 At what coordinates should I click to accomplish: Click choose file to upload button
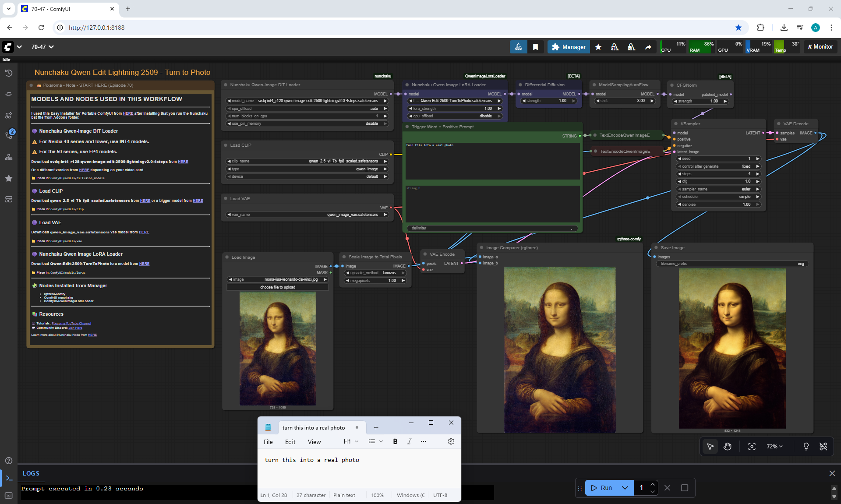tap(278, 287)
